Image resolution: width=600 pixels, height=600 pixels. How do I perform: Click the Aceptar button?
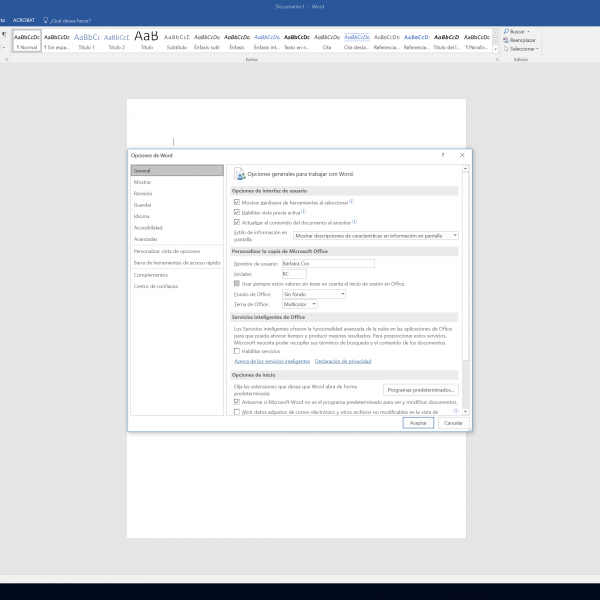[418, 423]
